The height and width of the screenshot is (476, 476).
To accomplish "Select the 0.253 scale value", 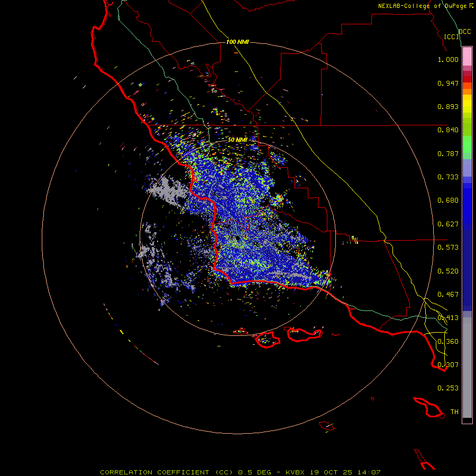I will [448, 388].
